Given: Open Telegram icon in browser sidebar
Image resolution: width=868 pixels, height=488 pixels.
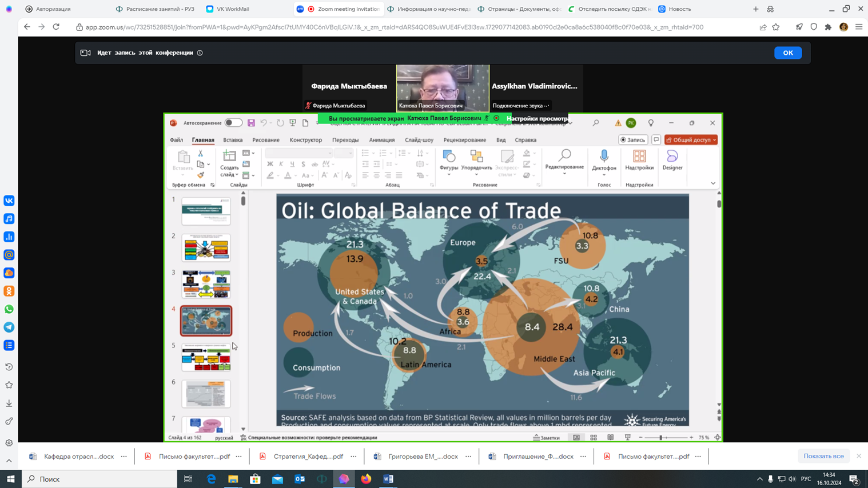Looking at the screenshot, I should click(x=9, y=327).
